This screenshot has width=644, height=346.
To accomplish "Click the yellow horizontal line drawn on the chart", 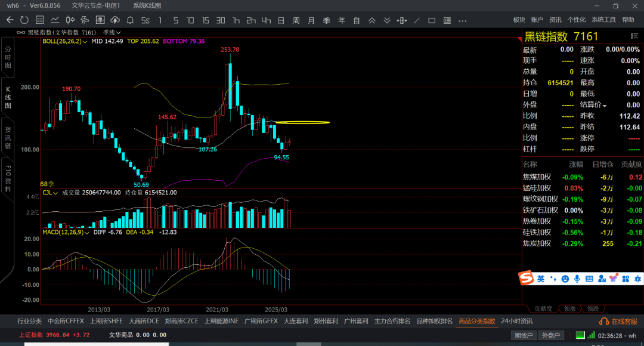I will coord(302,122).
